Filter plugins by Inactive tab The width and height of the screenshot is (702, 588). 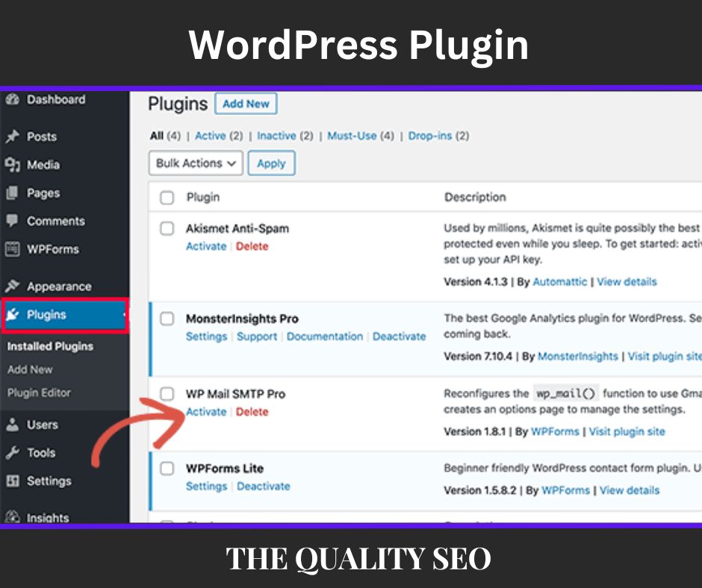click(x=276, y=136)
